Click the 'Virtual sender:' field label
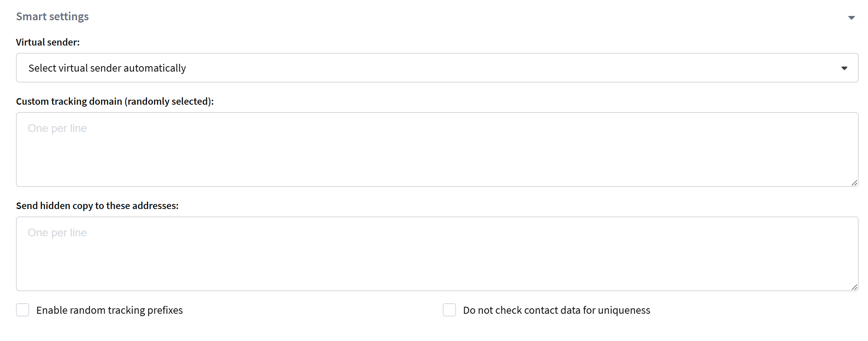 [x=47, y=42]
